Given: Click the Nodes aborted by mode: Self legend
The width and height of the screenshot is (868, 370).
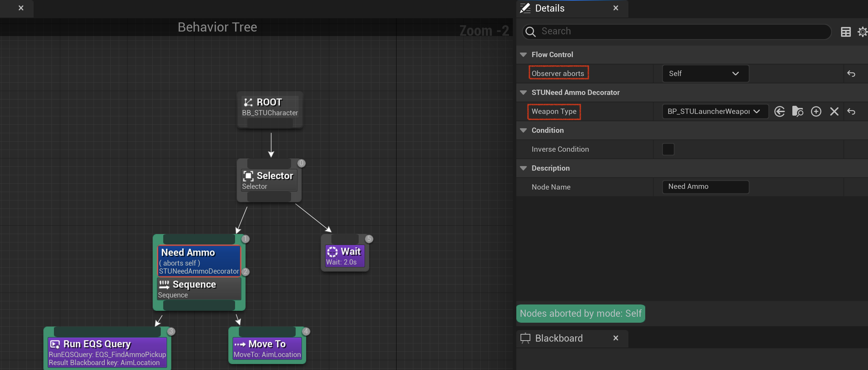Looking at the screenshot, I should point(580,314).
